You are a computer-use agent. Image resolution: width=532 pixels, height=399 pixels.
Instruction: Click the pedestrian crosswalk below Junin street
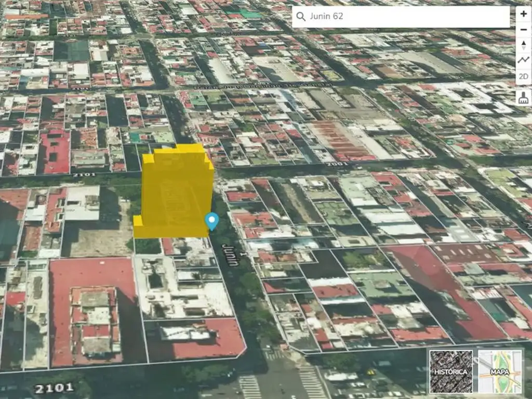[250, 385]
